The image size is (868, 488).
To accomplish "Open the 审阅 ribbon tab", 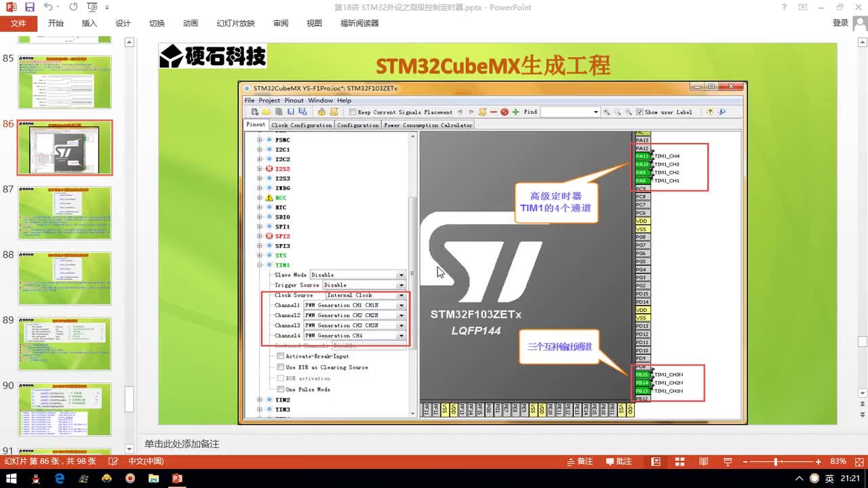I will pyautogui.click(x=281, y=23).
